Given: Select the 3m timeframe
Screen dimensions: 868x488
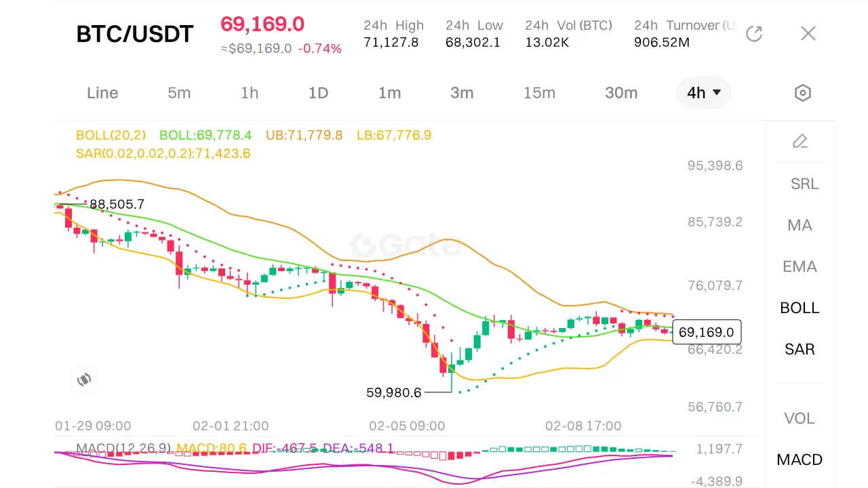Looking at the screenshot, I should 462,93.
